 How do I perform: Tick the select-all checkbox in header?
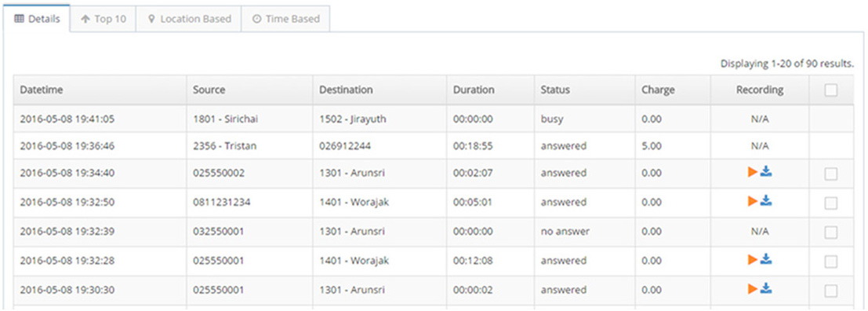click(x=831, y=90)
